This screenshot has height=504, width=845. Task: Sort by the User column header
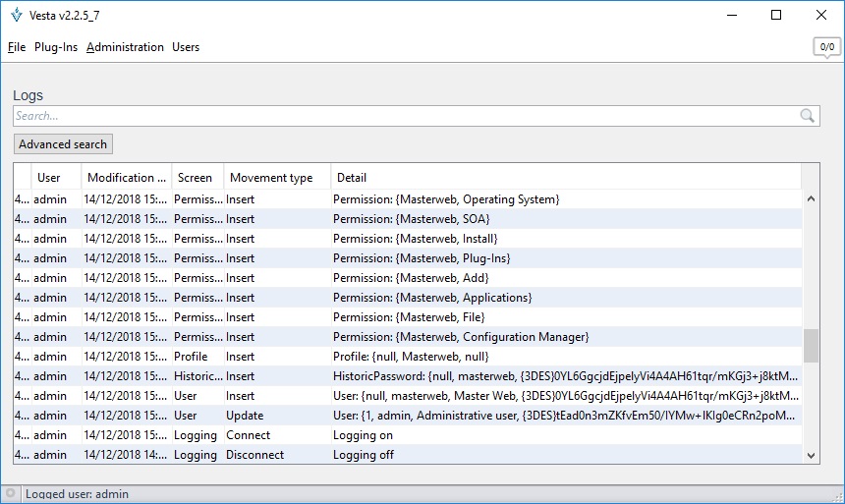[49, 178]
